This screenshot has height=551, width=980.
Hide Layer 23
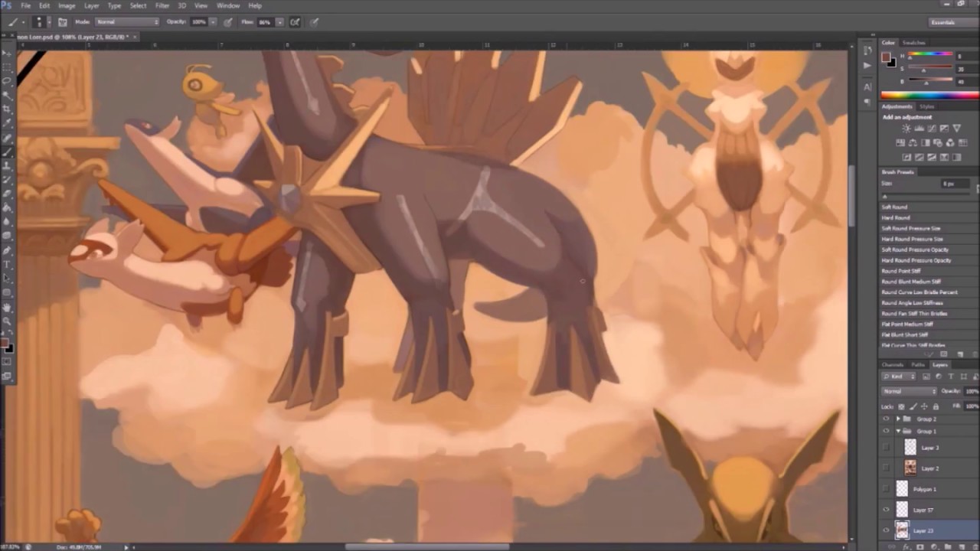pyautogui.click(x=886, y=530)
